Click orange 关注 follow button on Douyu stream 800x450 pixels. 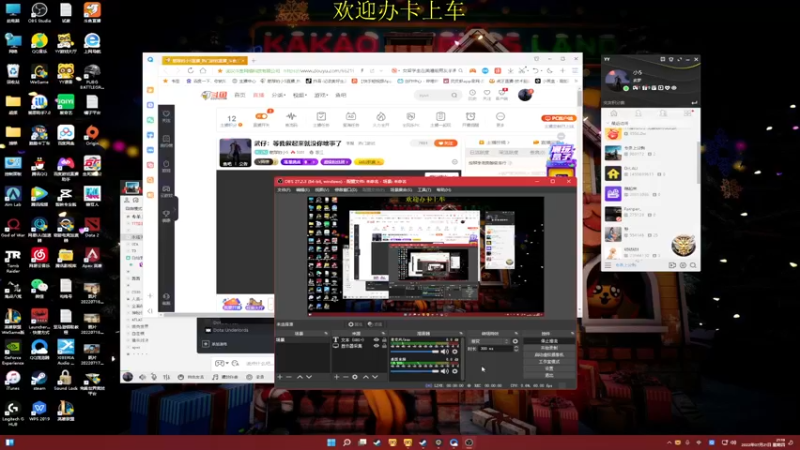(445, 143)
